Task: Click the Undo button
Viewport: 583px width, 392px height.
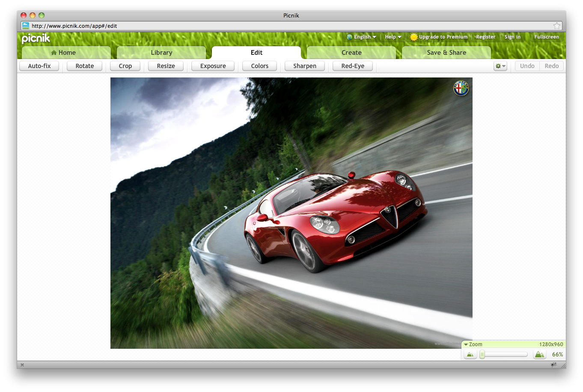Action: [x=527, y=66]
